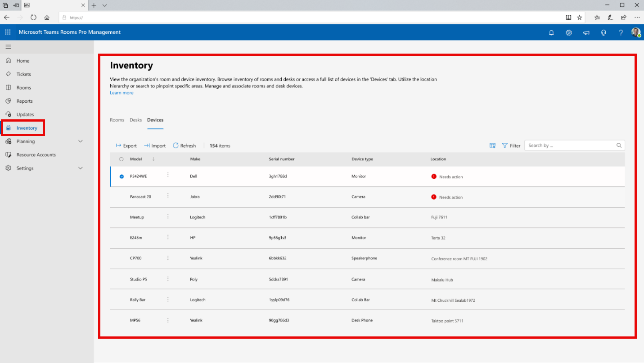Open notifications bell icon
Viewport: 644px width, 363px height.
click(x=551, y=32)
